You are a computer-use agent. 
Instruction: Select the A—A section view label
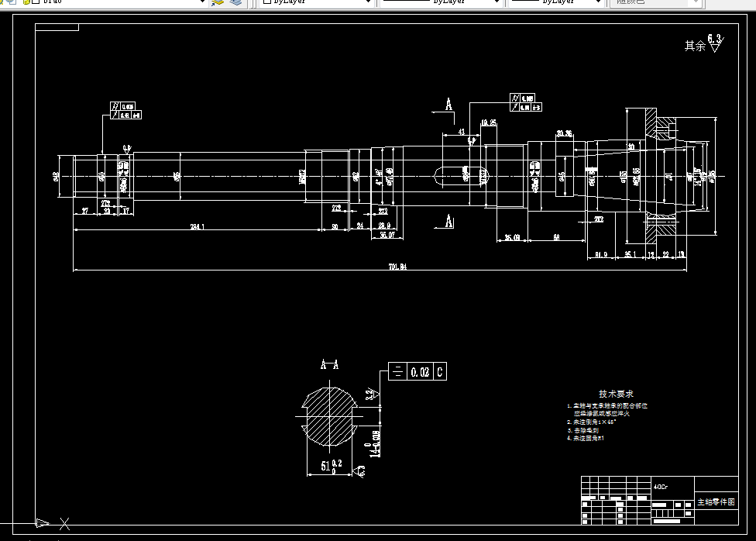pos(329,364)
